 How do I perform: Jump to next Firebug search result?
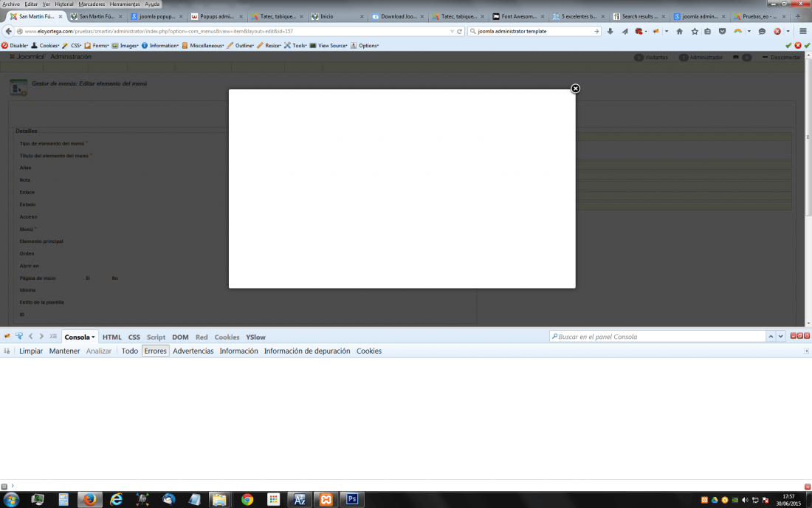[780, 337]
